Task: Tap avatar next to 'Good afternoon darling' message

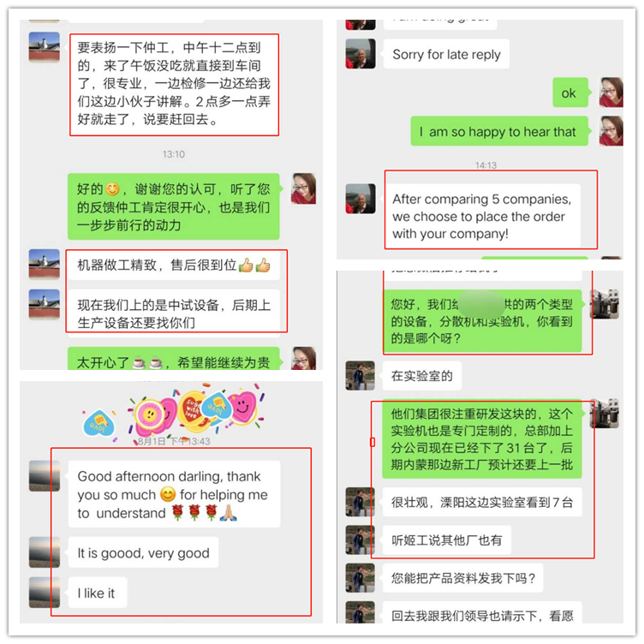Action: pyautogui.click(x=45, y=476)
